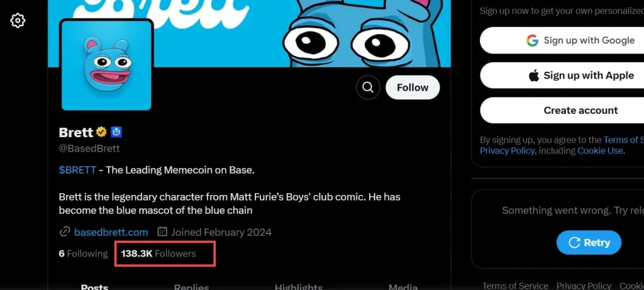Screen dimensions: 644x290
Task: Click the Google logo in the sign-up button
Action: tap(532, 40)
